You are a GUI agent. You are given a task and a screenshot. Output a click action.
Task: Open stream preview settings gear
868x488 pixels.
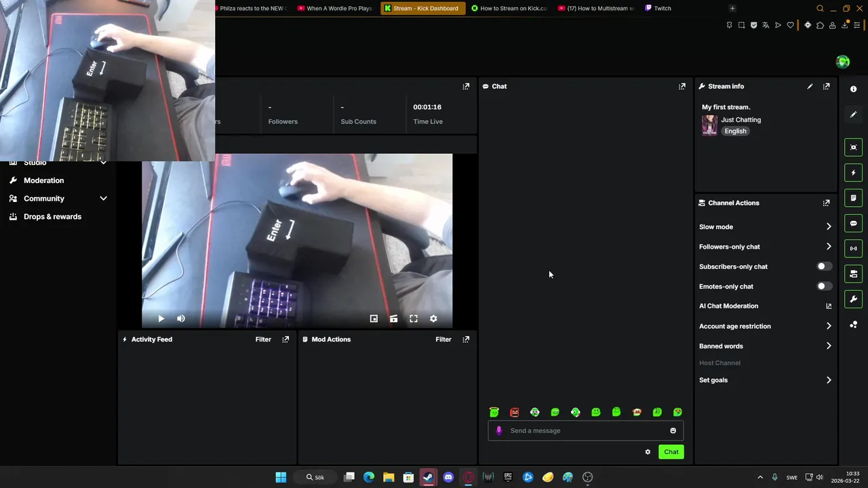tap(433, 319)
